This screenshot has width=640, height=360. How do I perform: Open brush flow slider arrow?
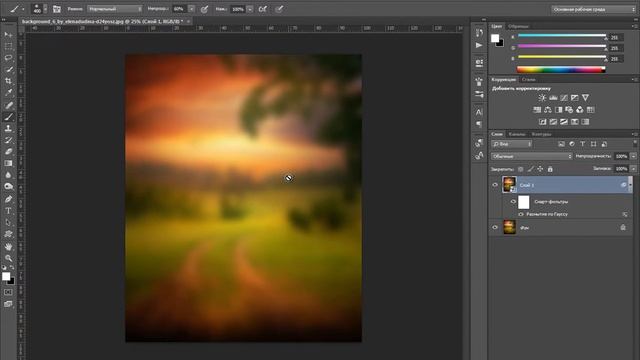click(250, 9)
